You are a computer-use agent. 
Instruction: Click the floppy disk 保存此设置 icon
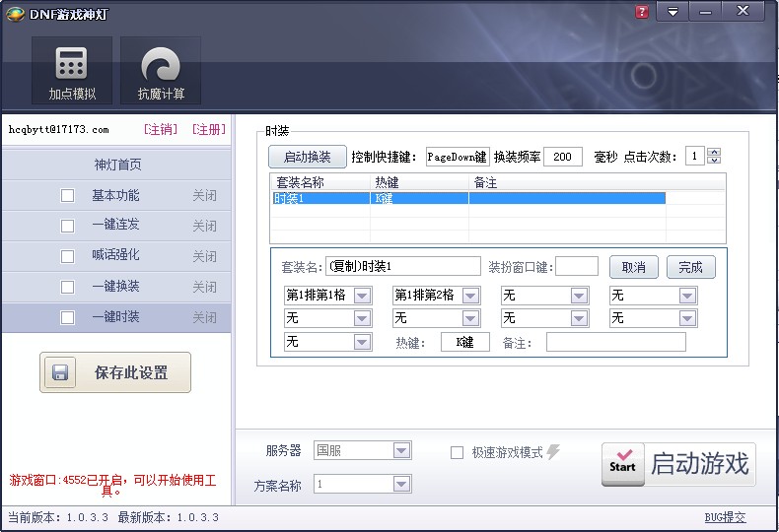[x=60, y=373]
